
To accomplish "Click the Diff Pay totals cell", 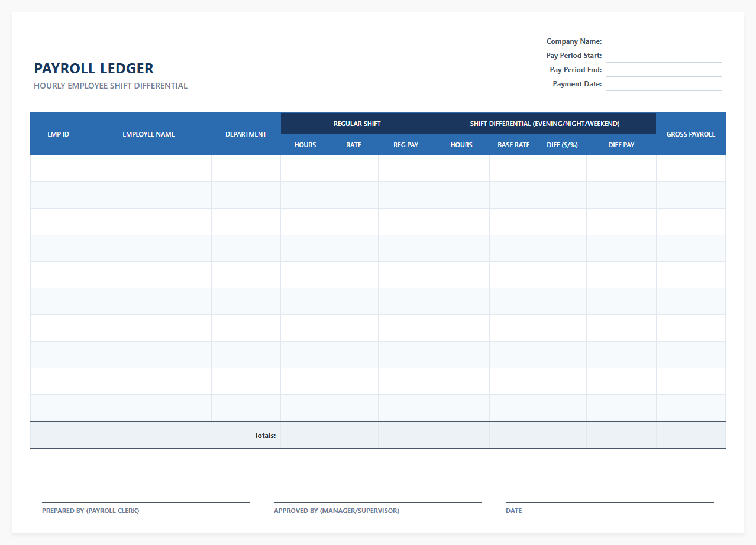I will coord(621,436).
